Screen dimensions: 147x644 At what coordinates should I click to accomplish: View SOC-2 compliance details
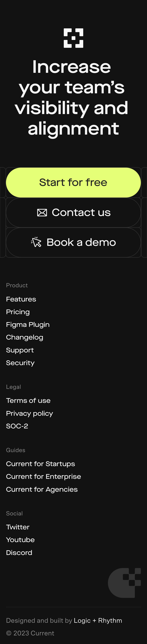pyautogui.click(x=17, y=426)
